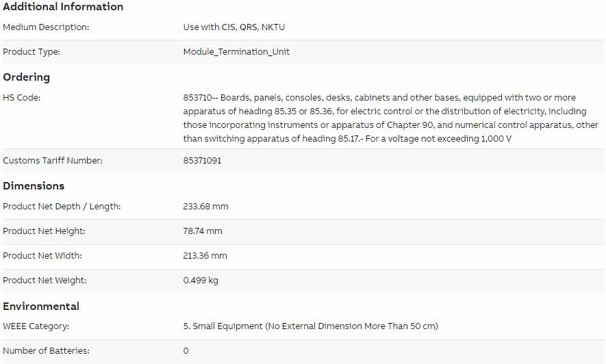Image resolution: width=606 pixels, height=364 pixels.
Task: Click the 78.74 mm height value
Action: coord(203,231)
